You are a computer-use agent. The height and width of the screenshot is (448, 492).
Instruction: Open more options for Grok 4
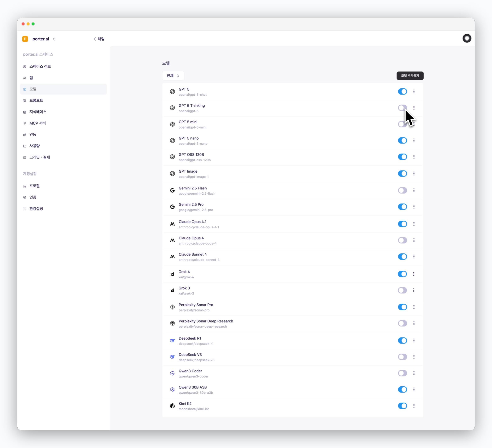[414, 274]
